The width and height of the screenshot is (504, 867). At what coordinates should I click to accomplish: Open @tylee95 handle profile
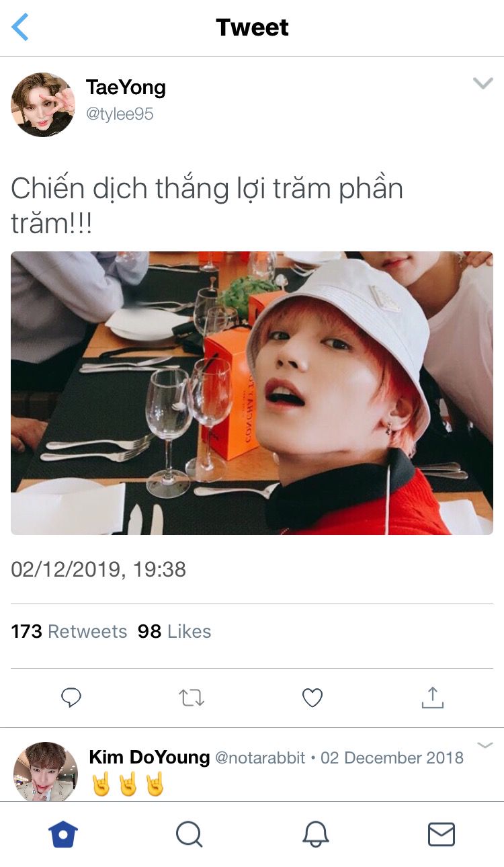[x=120, y=114]
